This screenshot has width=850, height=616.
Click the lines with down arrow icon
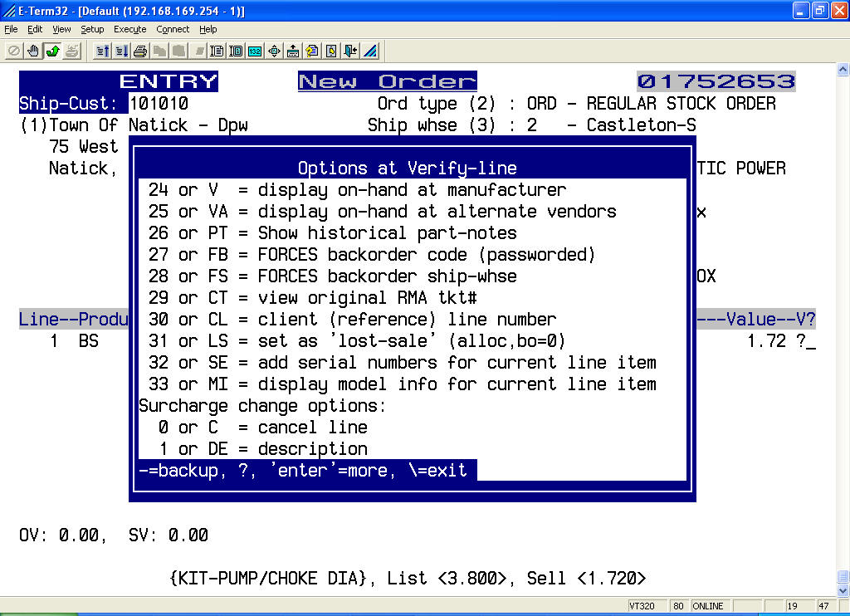click(121, 51)
